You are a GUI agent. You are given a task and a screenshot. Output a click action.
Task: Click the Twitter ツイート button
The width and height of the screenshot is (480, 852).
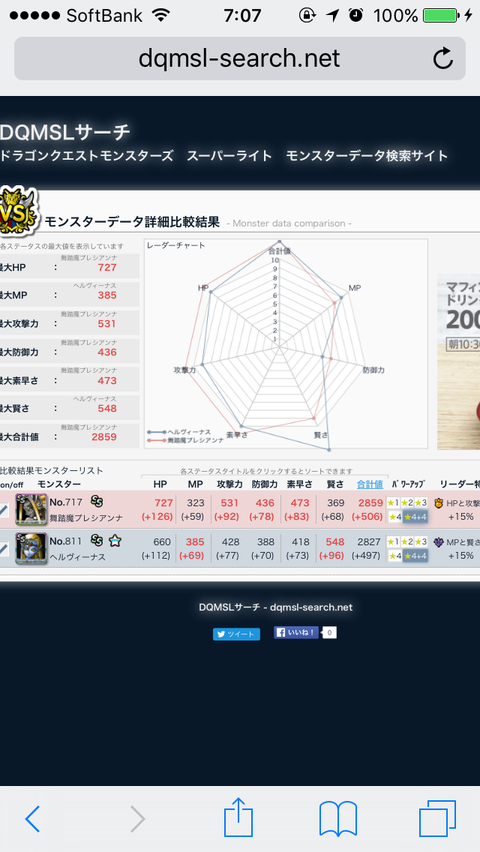(236, 634)
